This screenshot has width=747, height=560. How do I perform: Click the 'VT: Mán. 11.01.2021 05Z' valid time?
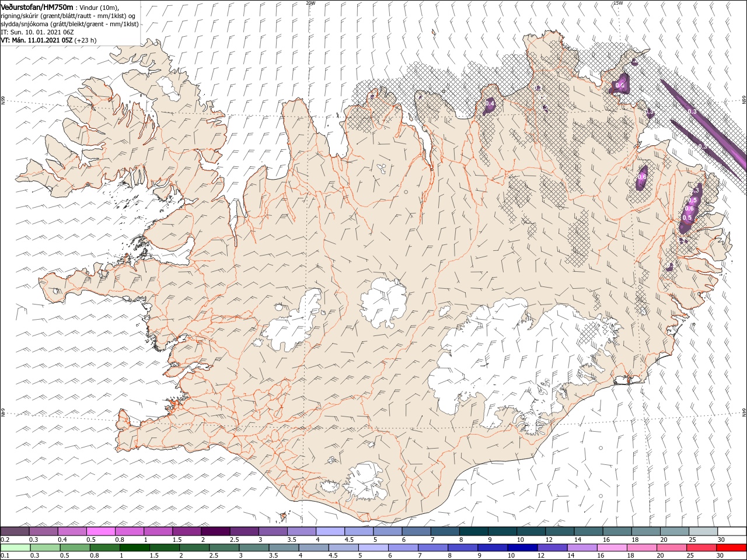(36, 40)
